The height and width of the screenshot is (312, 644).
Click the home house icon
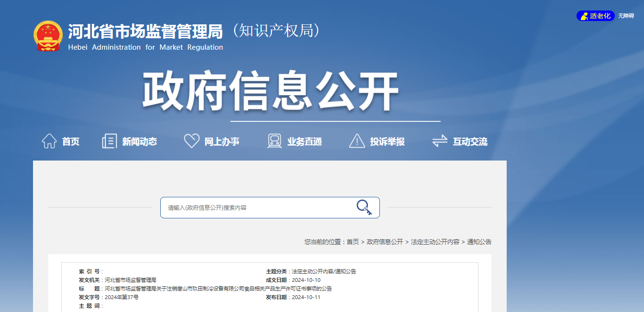click(49, 141)
